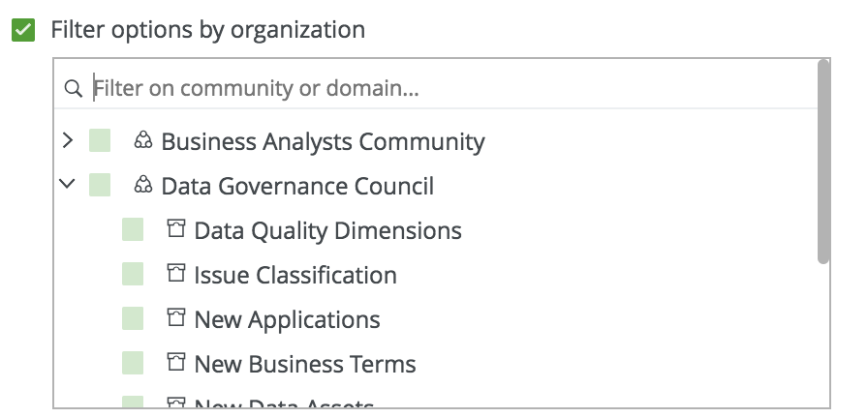The height and width of the screenshot is (418, 868).
Task: Expand the Business Analysts Community node
Action: (67, 141)
